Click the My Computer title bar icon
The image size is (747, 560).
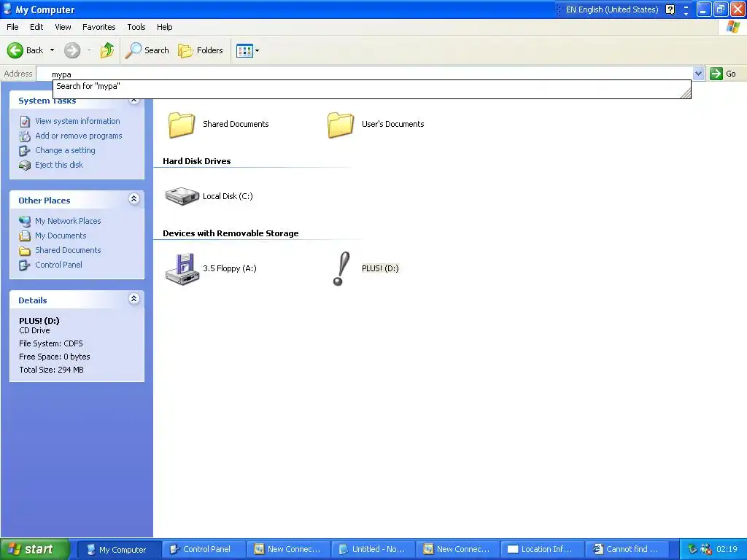pyautogui.click(x=7, y=9)
